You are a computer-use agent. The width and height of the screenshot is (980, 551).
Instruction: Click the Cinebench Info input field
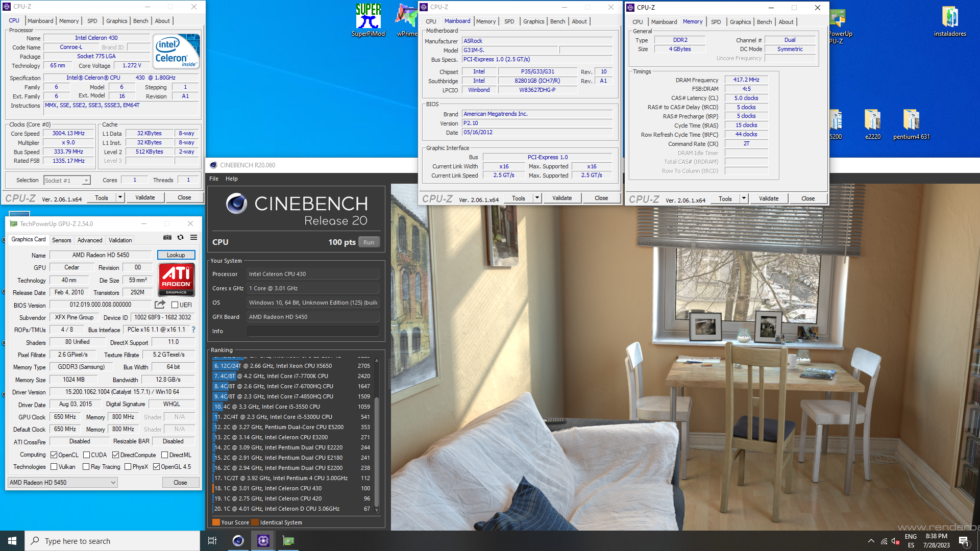pyautogui.click(x=313, y=331)
